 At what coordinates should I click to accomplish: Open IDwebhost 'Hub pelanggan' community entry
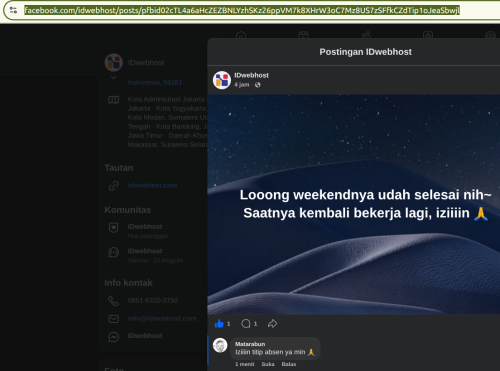click(148, 231)
